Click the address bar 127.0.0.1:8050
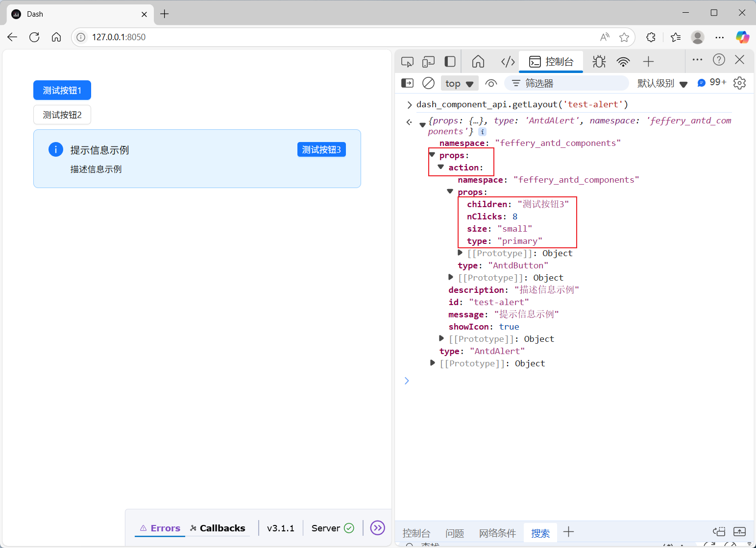 119,37
